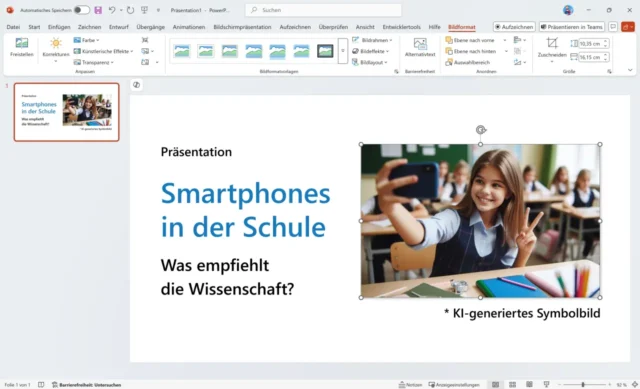The height and width of the screenshot is (389, 640).
Task: Open Anzeigeeinstellungen in status bar
Action: point(454,385)
